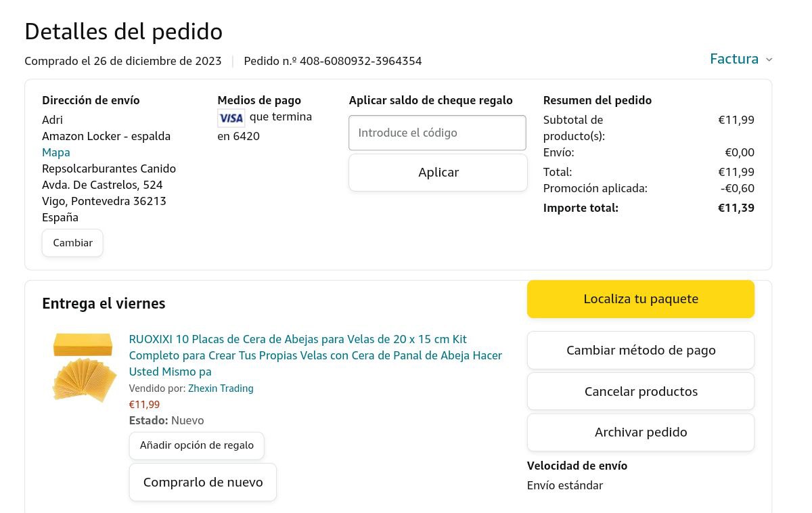Image resolution: width=812 pixels, height=513 pixels.
Task: Click the chevron arrow beside Factura
Action: pyautogui.click(x=769, y=60)
